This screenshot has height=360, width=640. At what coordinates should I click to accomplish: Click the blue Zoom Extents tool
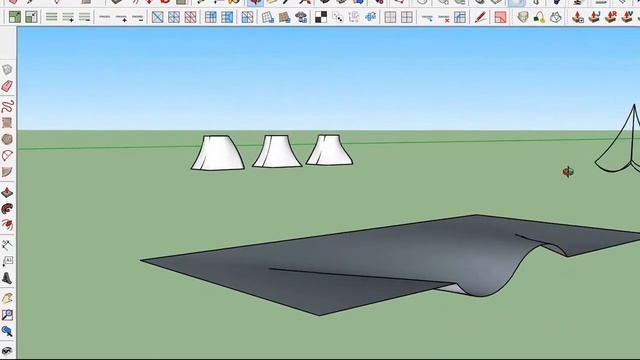[x=7, y=331]
